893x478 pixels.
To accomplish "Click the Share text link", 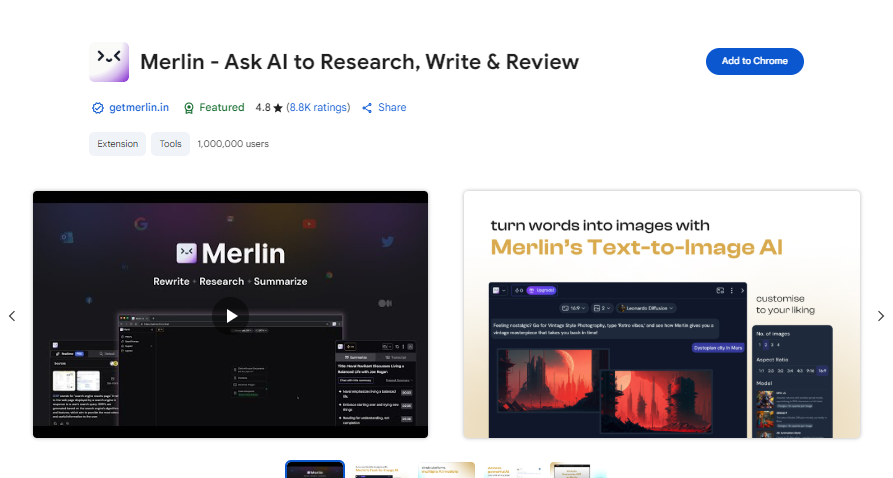I will 392,107.
